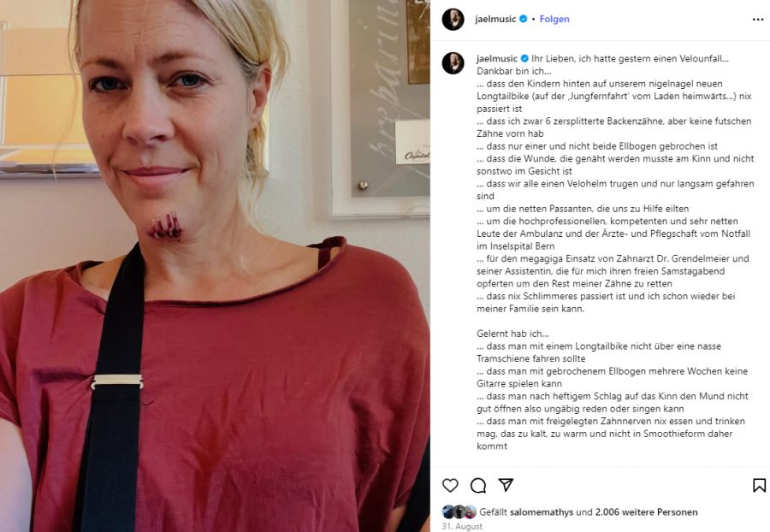Share post with paper plane icon
The image size is (770, 532).
click(x=506, y=485)
